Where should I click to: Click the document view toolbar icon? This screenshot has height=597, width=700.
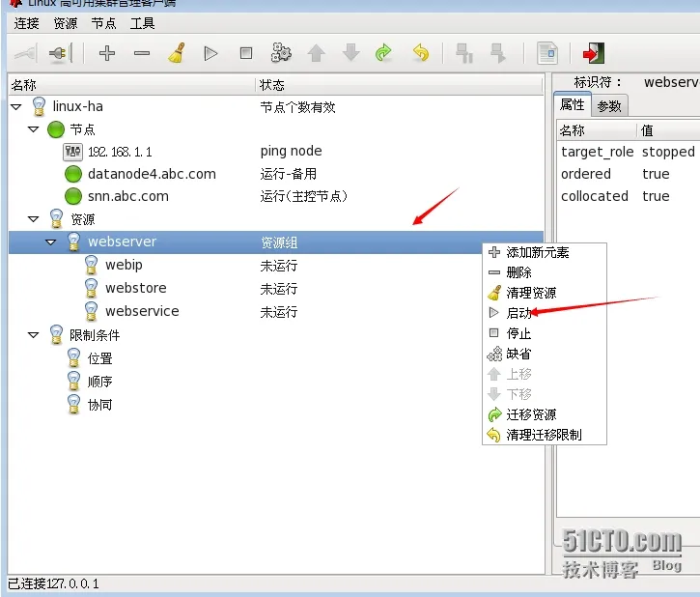(547, 53)
